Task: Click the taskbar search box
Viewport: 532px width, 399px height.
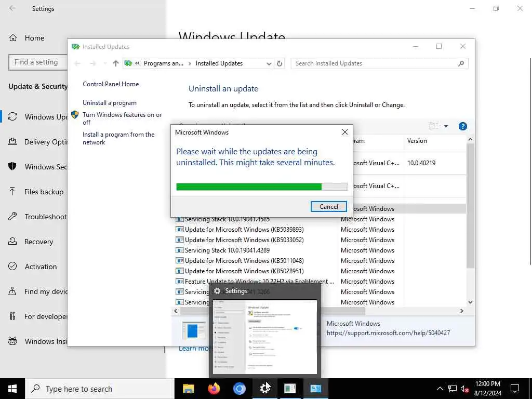Action: point(99,389)
